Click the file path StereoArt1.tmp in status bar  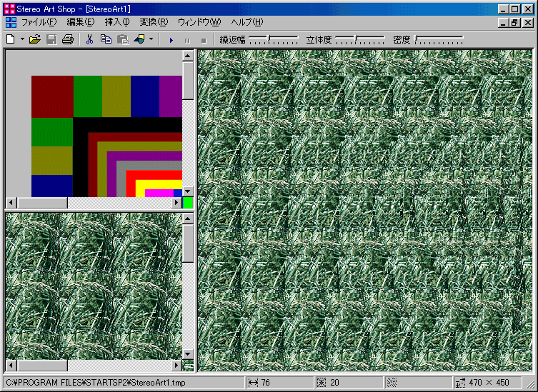[96, 383]
